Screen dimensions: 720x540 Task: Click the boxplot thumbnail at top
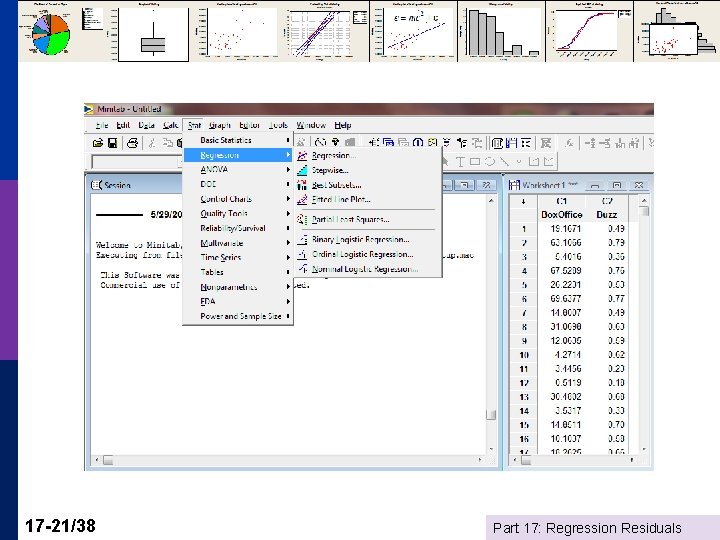(153, 34)
